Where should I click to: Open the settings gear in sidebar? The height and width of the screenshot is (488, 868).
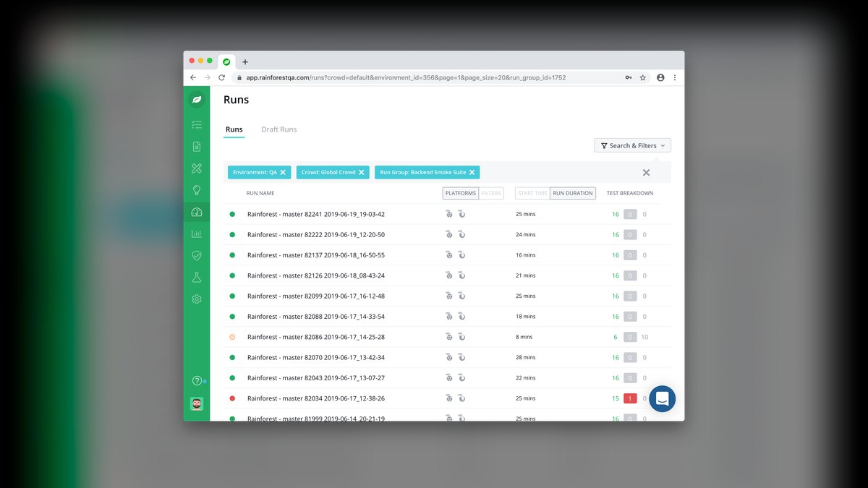click(196, 299)
